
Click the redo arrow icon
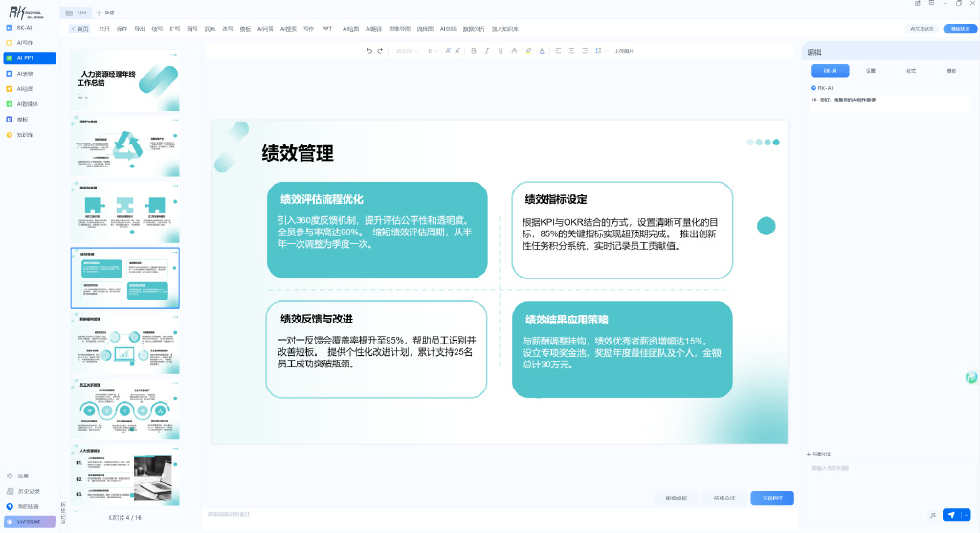click(379, 51)
